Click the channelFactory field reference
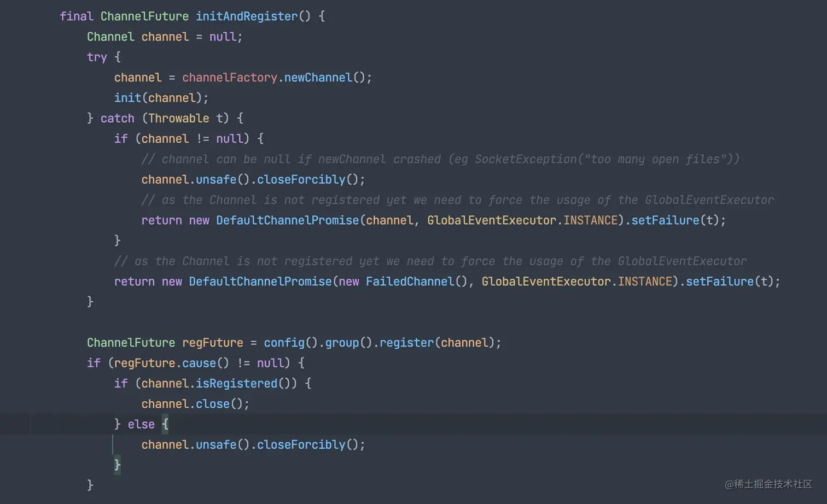The image size is (827, 504). tap(230, 78)
